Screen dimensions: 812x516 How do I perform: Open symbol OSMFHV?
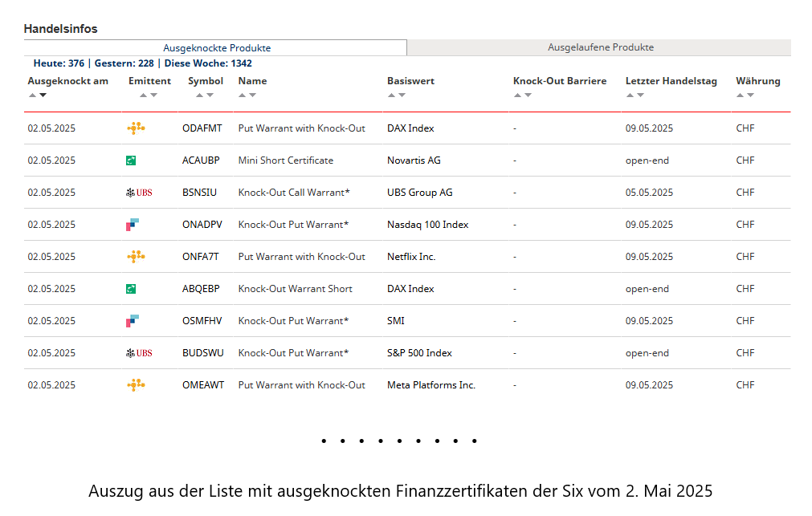tap(202, 321)
